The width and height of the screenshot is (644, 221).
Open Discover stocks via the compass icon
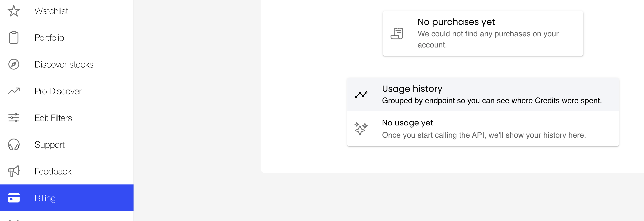point(14,64)
